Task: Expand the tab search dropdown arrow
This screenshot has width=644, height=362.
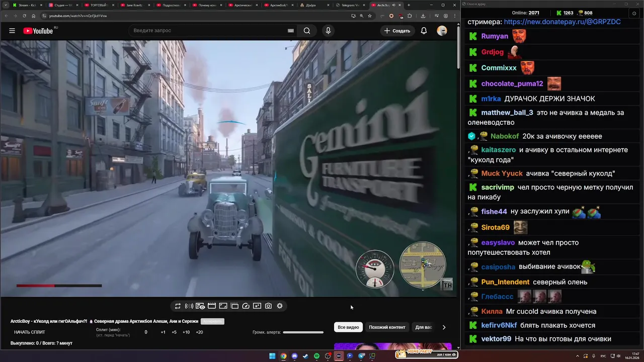Action: [x=6, y=5]
